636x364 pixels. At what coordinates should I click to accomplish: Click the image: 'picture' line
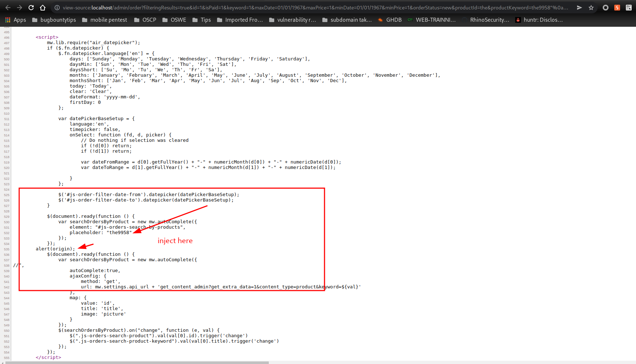(103, 314)
